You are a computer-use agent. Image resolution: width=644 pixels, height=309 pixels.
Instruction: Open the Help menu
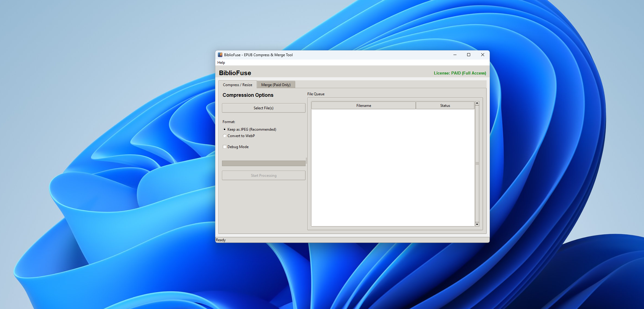[221, 62]
